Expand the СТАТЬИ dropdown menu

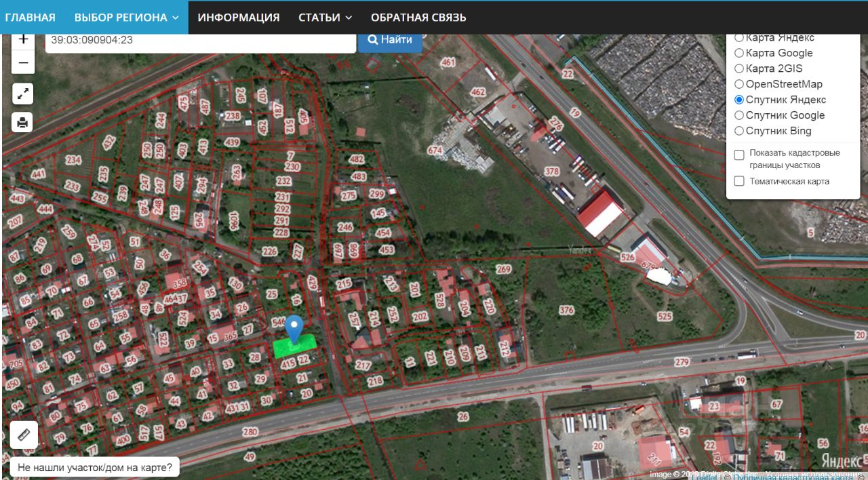coord(325,17)
